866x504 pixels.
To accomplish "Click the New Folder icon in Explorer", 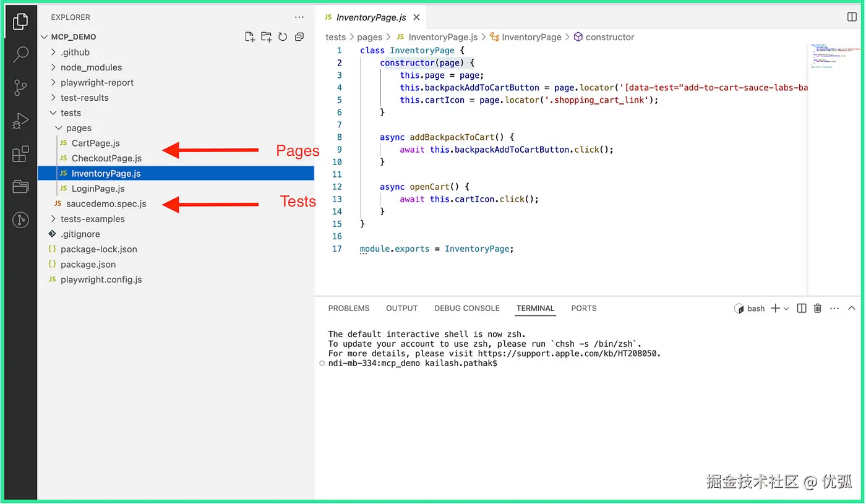I will point(266,36).
